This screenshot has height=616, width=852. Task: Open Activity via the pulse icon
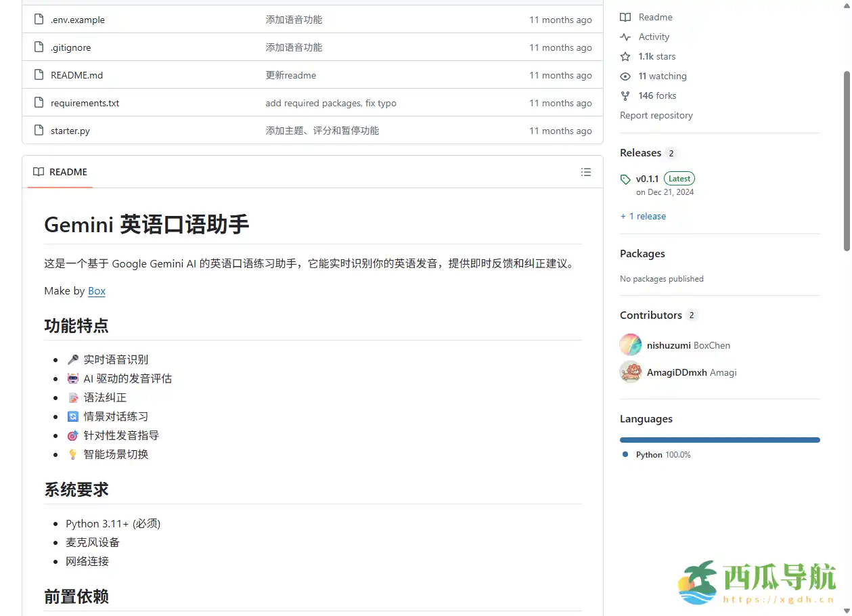[625, 37]
